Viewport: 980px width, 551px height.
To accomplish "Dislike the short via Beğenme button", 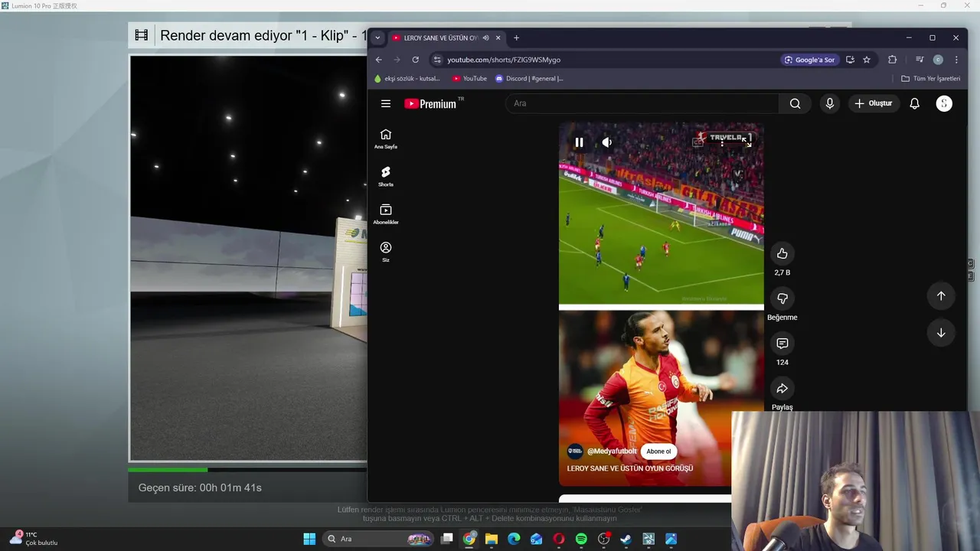I will click(782, 298).
